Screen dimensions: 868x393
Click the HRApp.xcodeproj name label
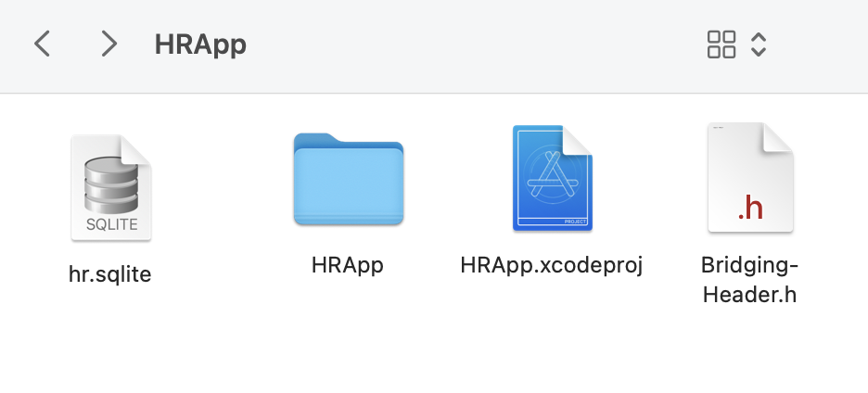[552, 265]
